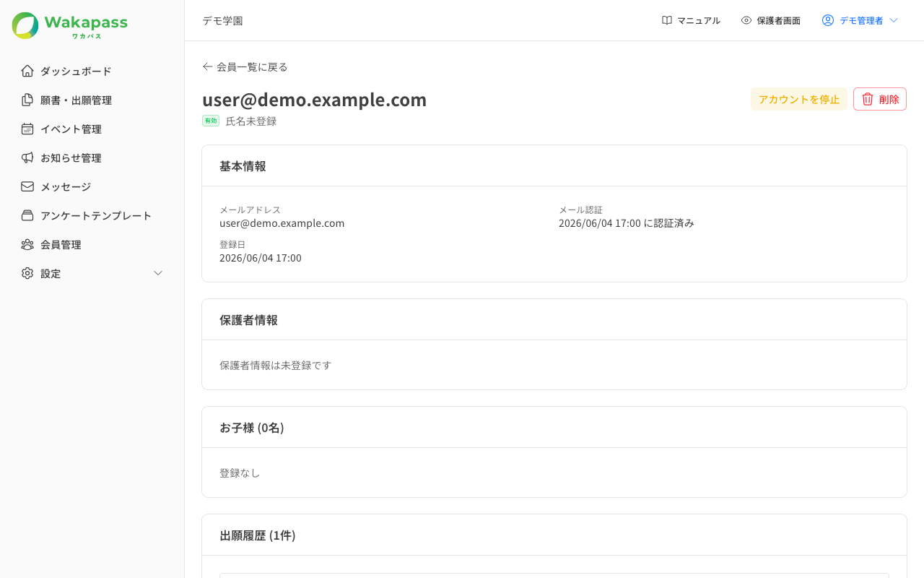Expand the 設定 sidebar chevron
This screenshot has height=578, width=924.
[x=158, y=273]
